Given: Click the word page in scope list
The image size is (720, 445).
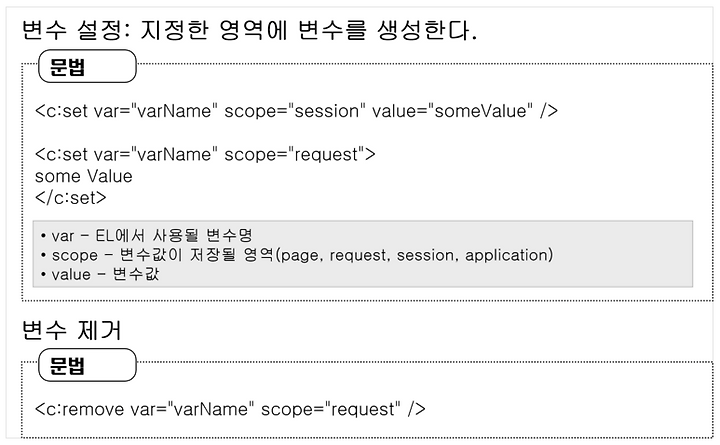Looking at the screenshot, I should point(299,255).
